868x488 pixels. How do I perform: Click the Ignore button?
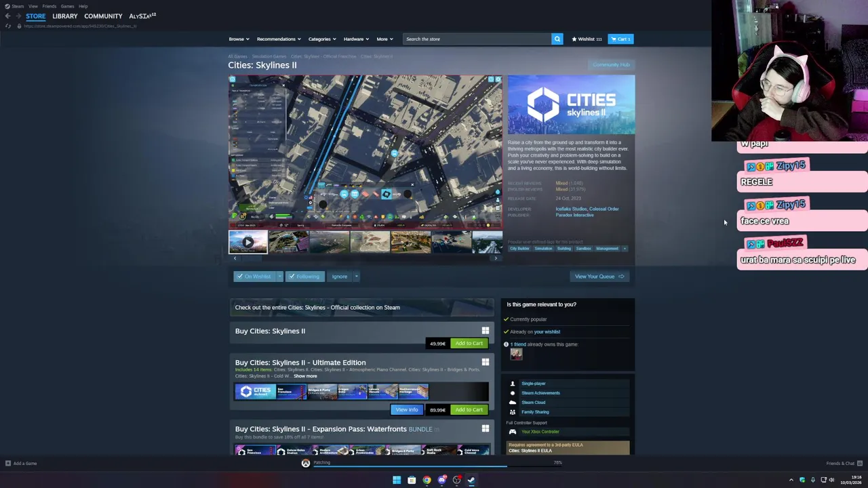pos(340,277)
